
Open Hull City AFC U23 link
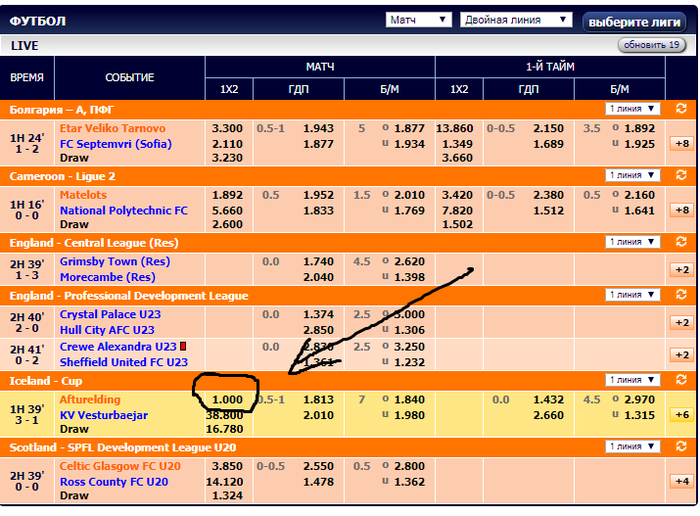pos(107,330)
